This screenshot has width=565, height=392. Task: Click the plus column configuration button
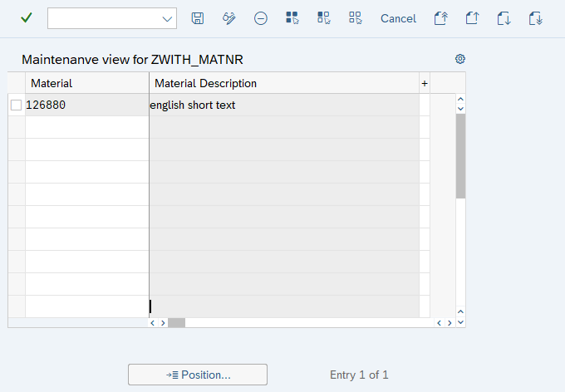[x=425, y=83]
